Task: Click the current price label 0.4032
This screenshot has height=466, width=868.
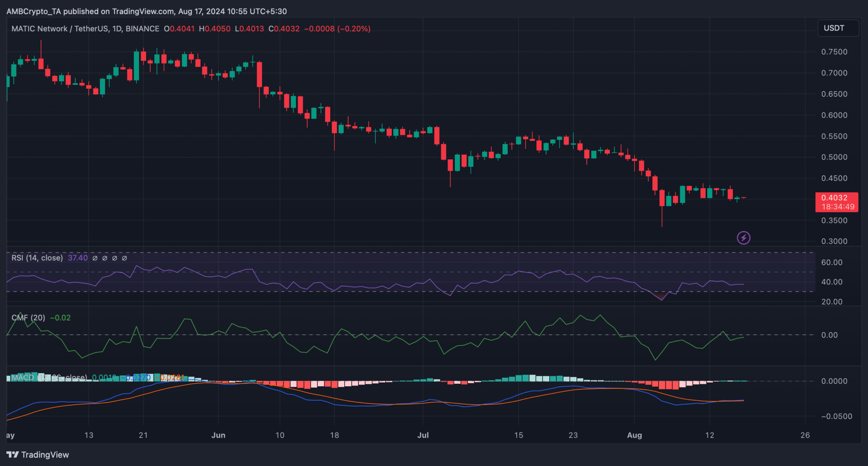Action: point(835,198)
